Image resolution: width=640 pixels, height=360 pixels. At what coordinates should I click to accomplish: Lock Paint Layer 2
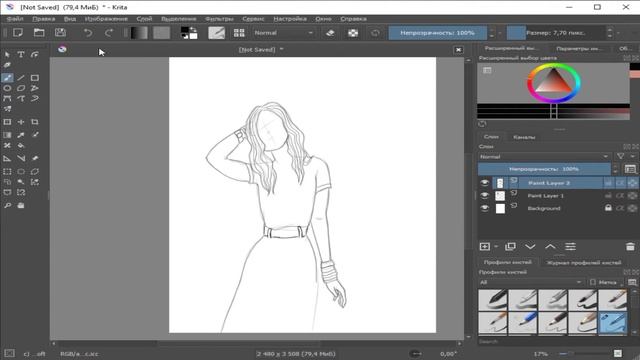tap(608, 183)
